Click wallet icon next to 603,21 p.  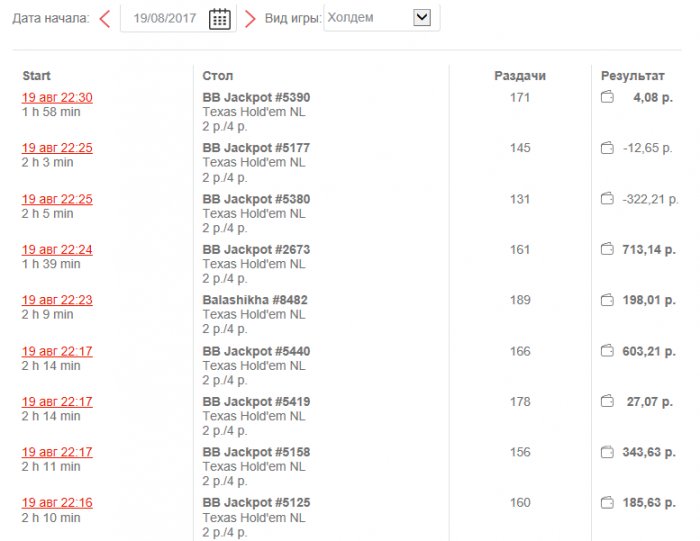click(607, 351)
